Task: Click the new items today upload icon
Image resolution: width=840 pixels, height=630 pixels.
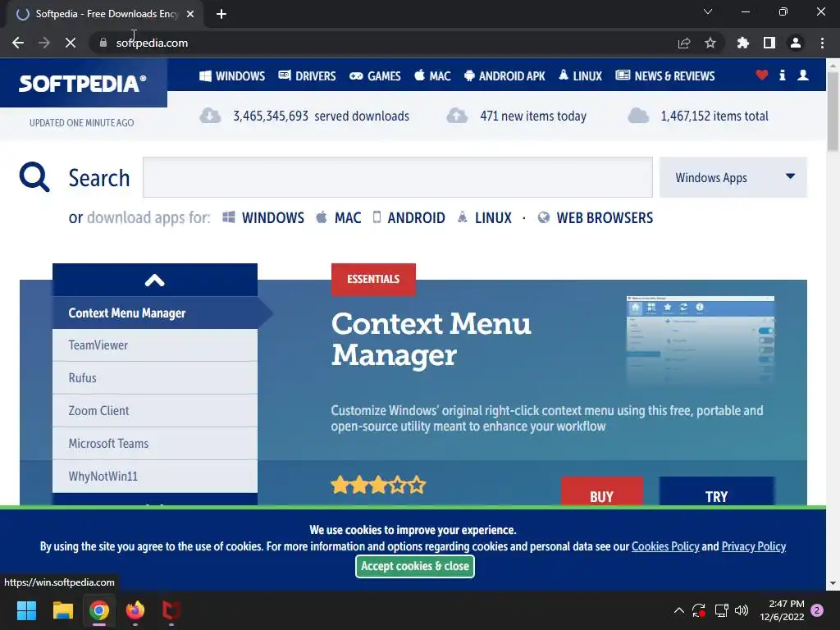Action: pyautogui.click(x=457, y=116)
